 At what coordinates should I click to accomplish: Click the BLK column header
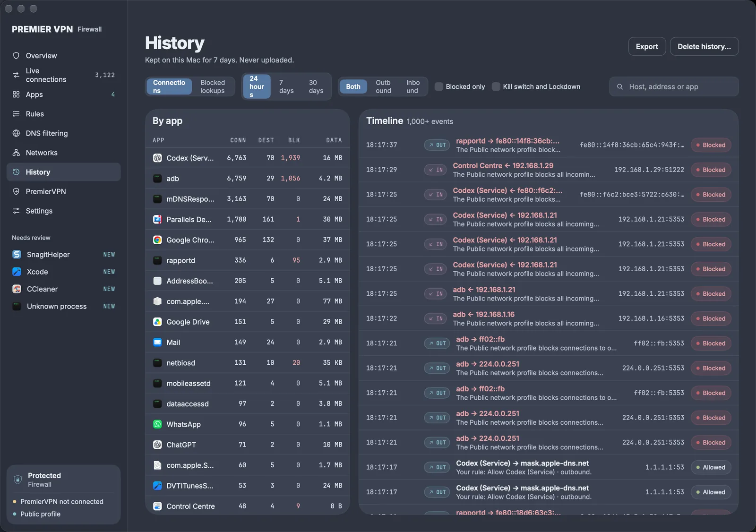point(294,140)
